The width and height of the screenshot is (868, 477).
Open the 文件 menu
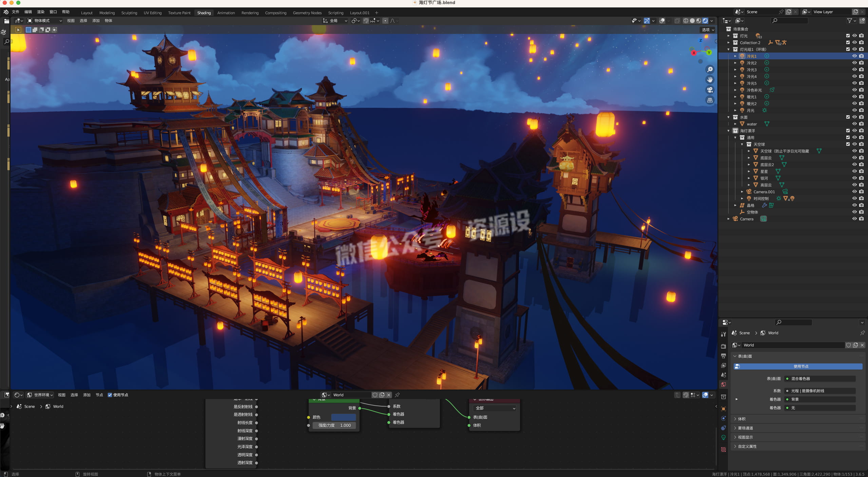(16, 12)
